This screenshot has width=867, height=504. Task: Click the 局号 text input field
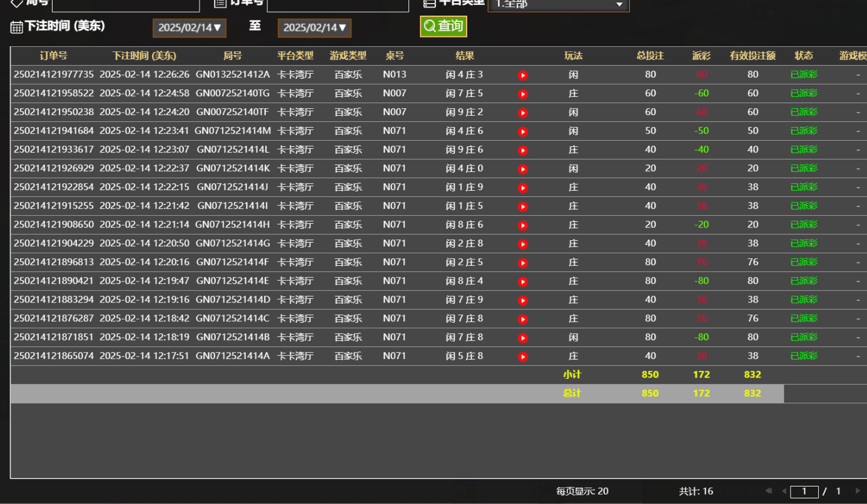pyautogui.click(x=125, y=5)
